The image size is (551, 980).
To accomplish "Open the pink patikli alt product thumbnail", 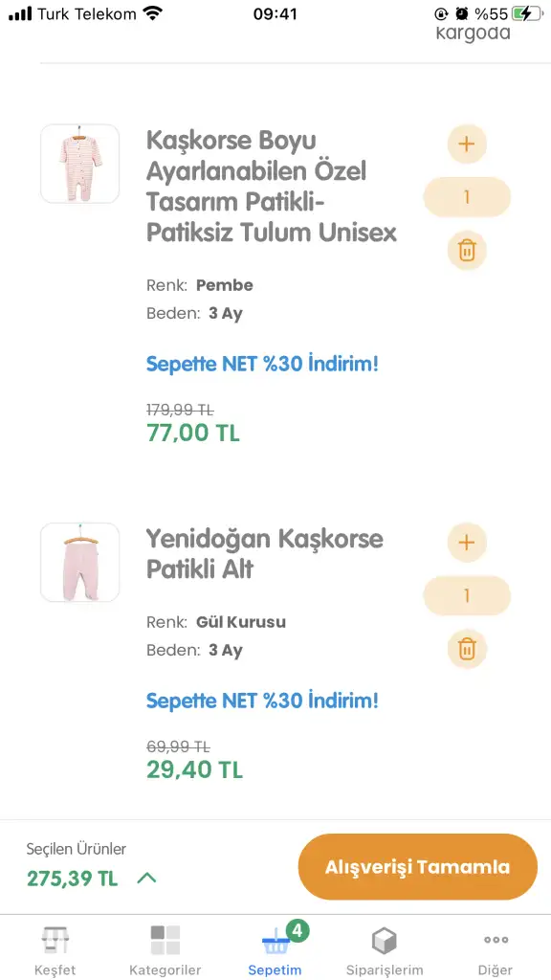I will [80, 563].
